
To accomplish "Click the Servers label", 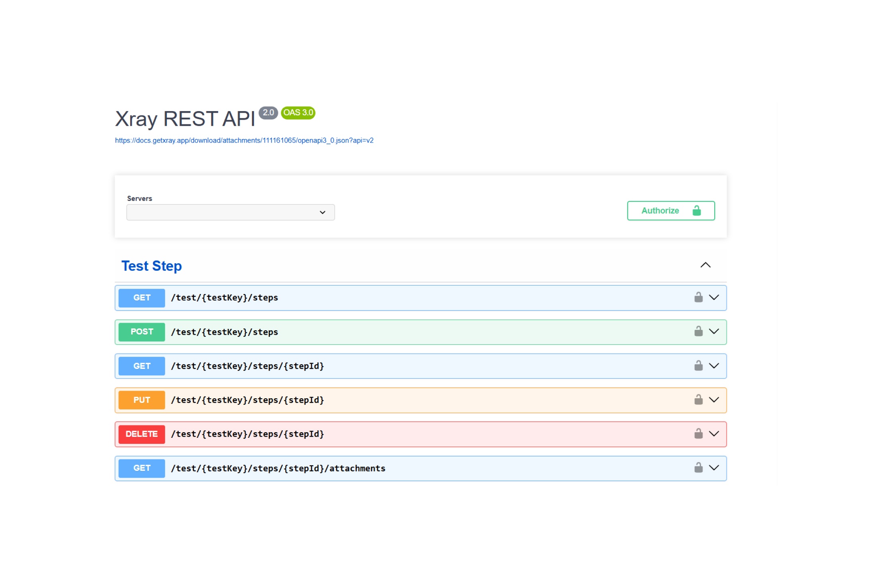I will [x=139, y=199].
